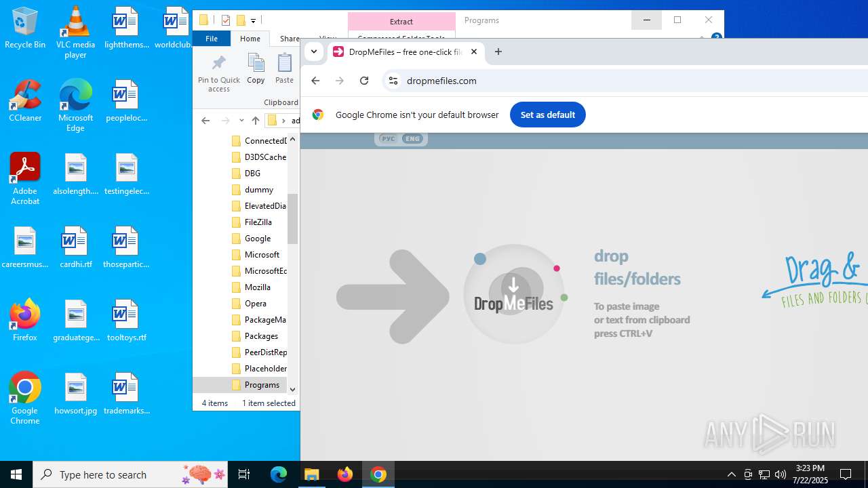Open Firefox from taskbar
The image size is (868, 488).
point(345,474)
